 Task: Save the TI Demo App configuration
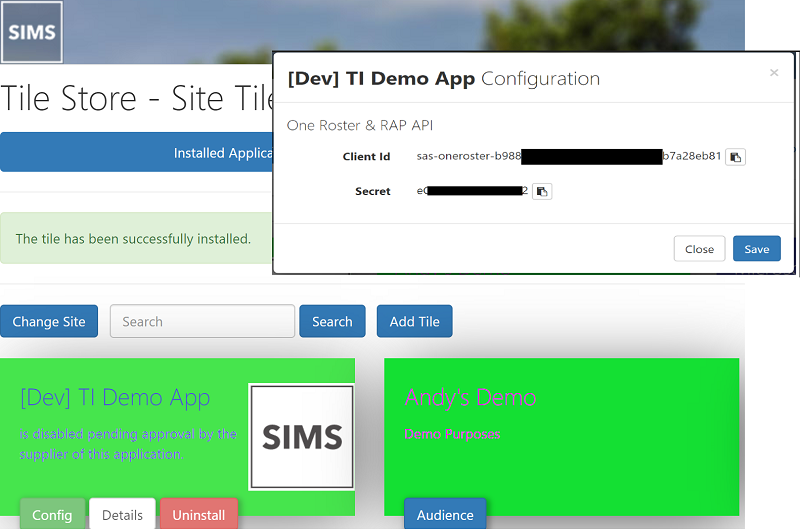[x=757, y=249]
